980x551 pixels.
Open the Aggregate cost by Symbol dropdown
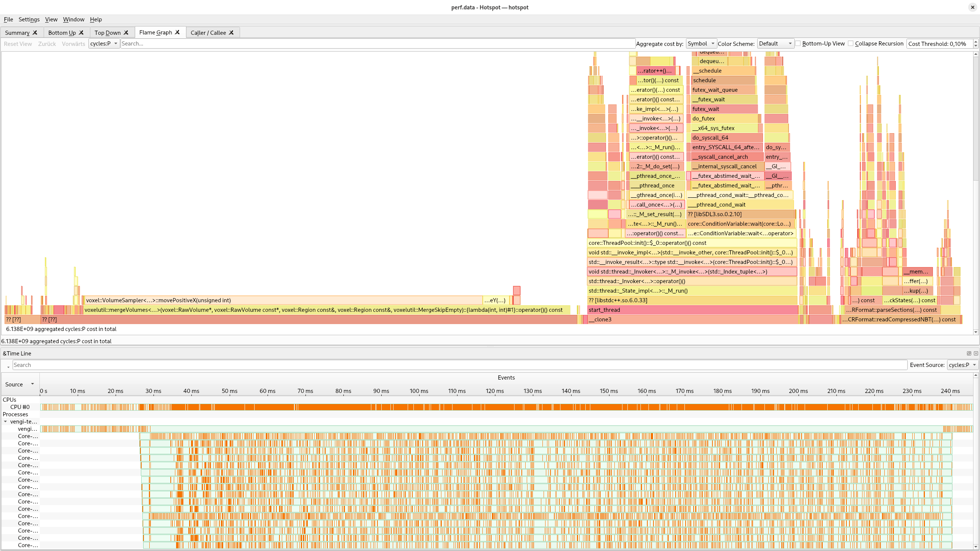coord(701,43)
